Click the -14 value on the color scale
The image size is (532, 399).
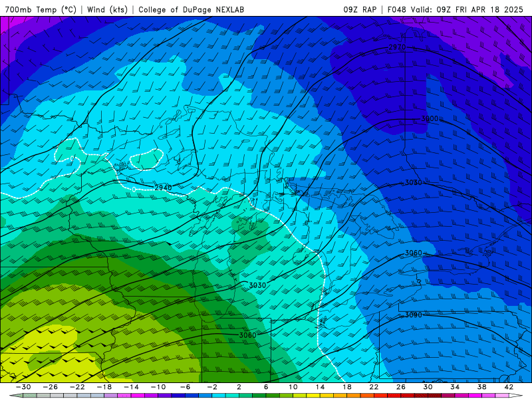pyautogui.click(x=131, y=387)
